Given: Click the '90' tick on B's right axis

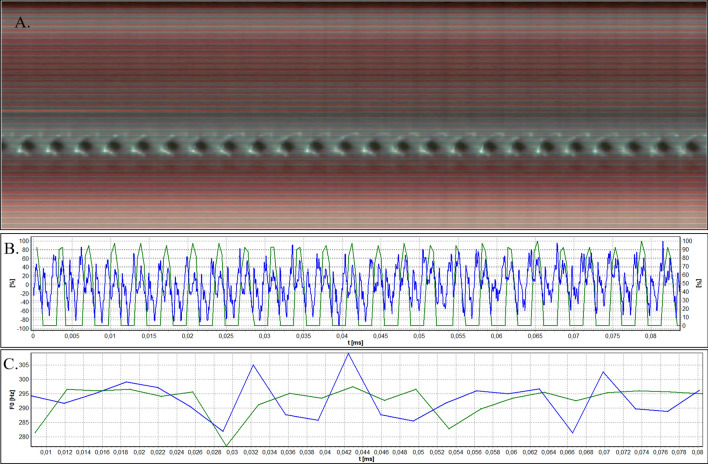Looking at the screenshot, I should (x=685, y=249).
